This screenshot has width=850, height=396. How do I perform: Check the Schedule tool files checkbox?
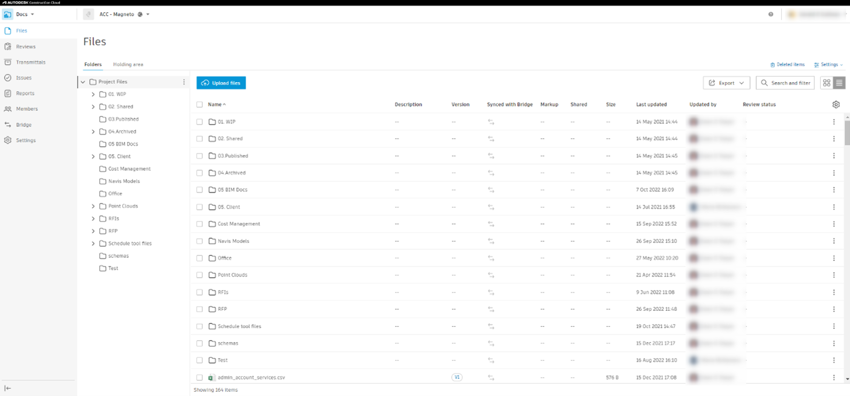click(x=199, y=326)
